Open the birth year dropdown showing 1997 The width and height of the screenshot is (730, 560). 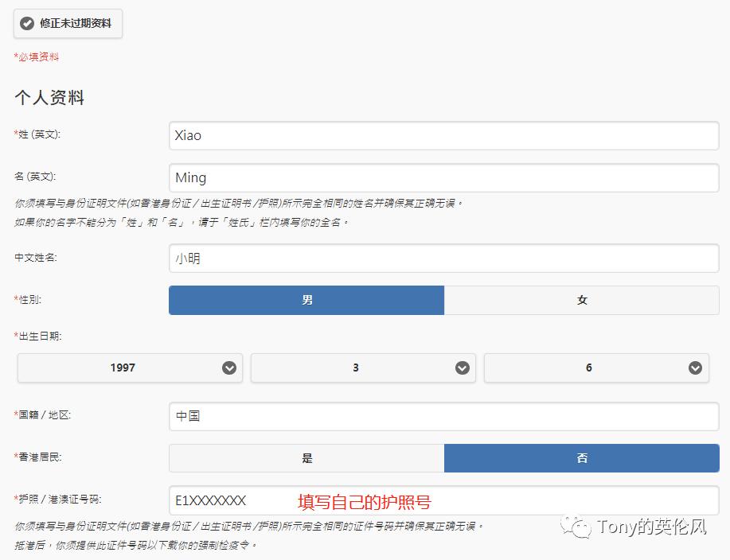pyautogui.click(x=130, y=368)
